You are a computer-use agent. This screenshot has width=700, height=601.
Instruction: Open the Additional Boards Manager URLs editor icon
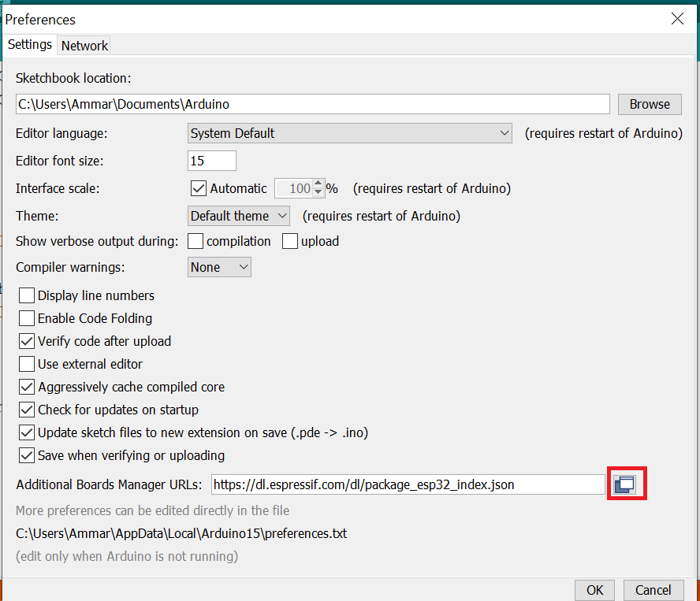[625, 484]
